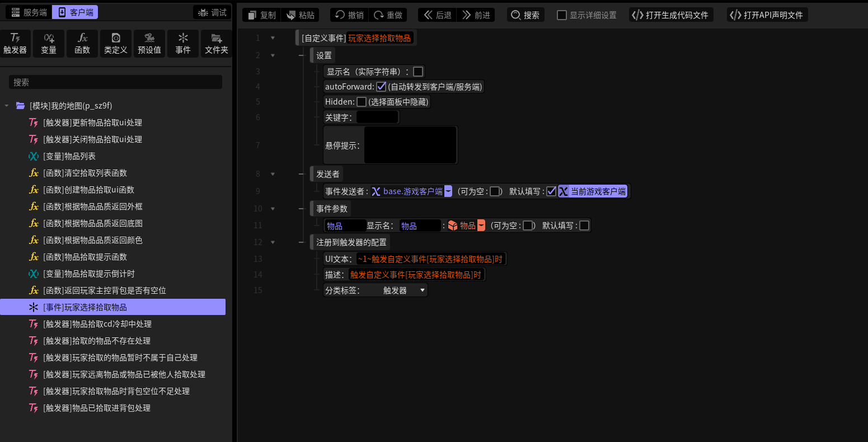This screenshot has width=868, height=442.
Task: Open the API declaration file (打开API声明文件)
Action: coord(767,15)
